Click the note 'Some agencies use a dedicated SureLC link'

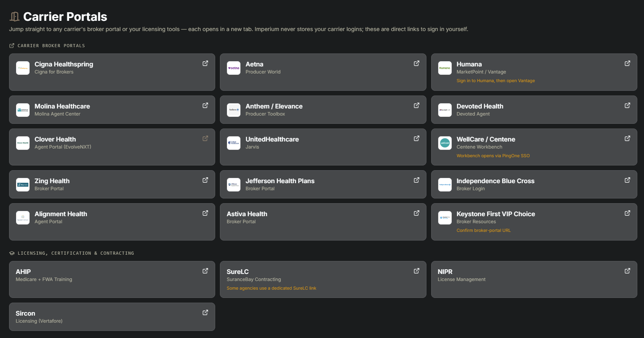coord(271,288)
